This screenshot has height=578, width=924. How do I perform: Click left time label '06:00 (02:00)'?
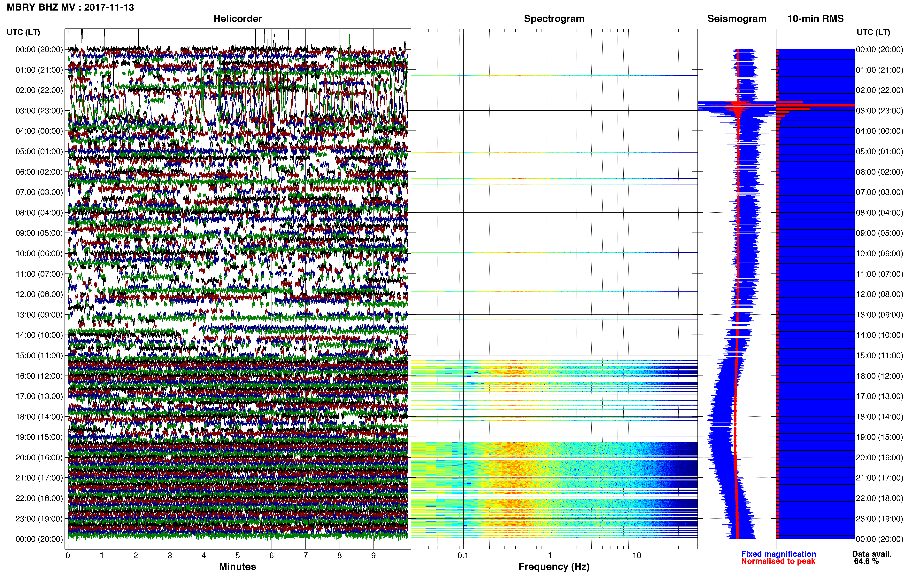[x=39, y=172]
